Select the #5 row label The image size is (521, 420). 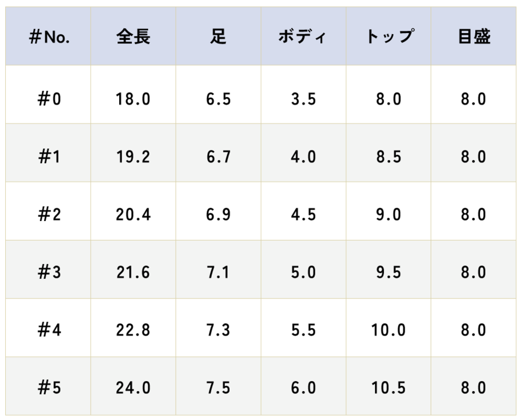(x=49, y=388)
